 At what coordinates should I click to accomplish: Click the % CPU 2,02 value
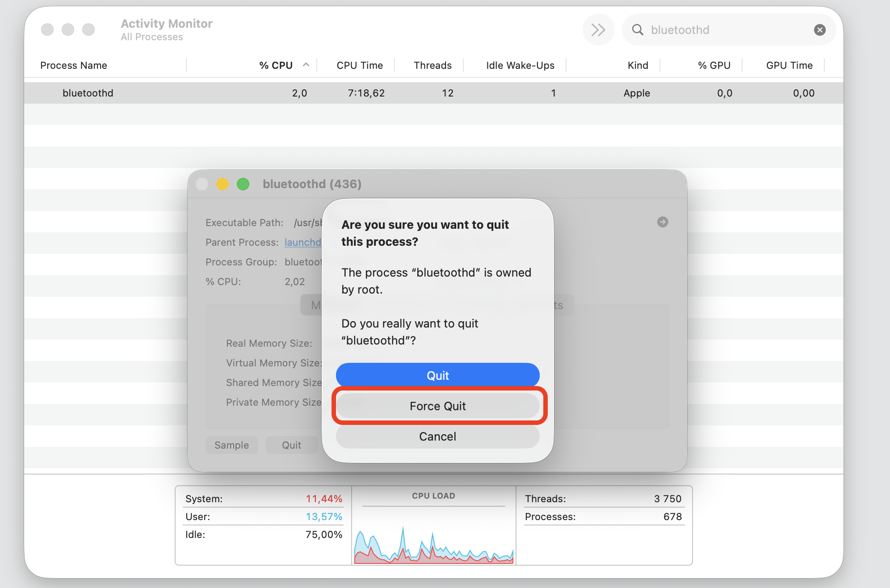pyautogui.click(x=295, y=281)
